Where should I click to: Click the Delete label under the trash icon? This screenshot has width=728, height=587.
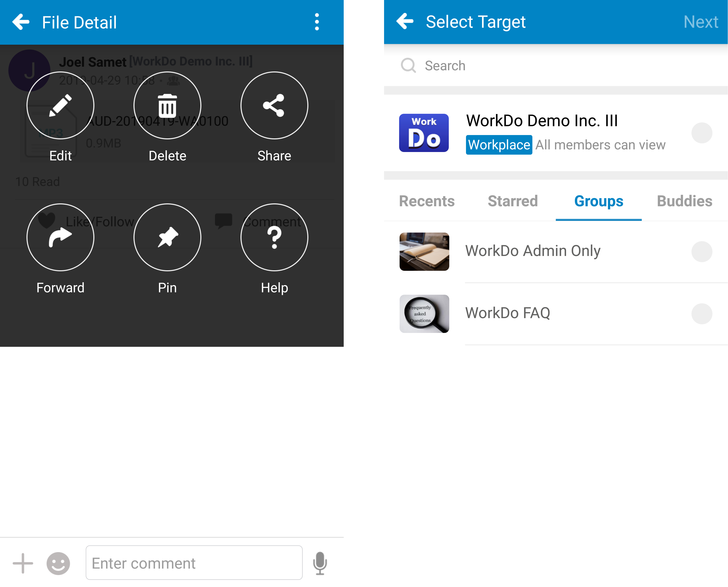point(167,156)
